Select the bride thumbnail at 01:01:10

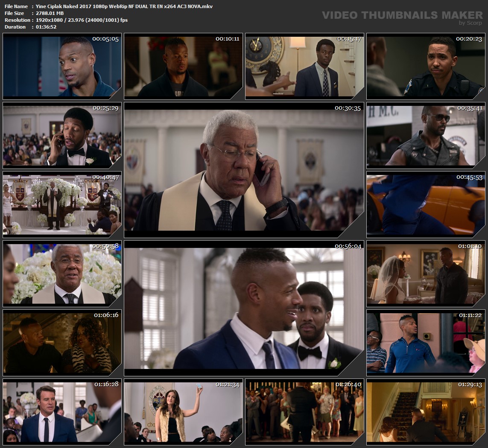click(x=426, y=273)
